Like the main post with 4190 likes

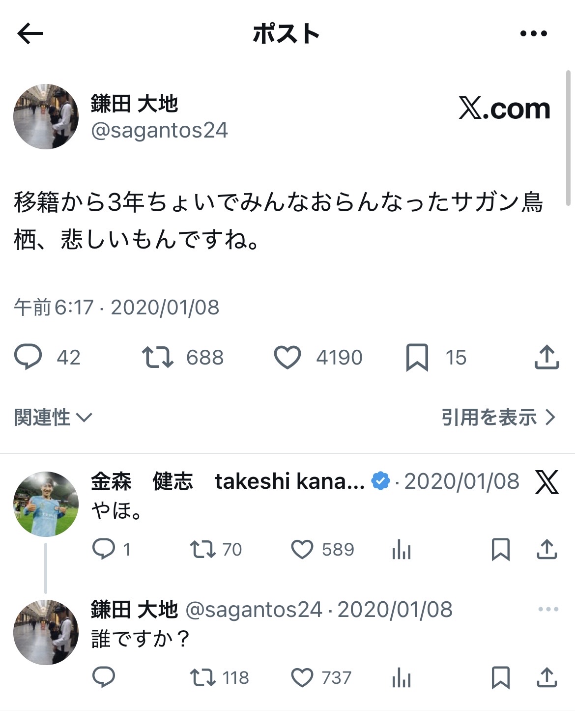[x=287, y=357]
